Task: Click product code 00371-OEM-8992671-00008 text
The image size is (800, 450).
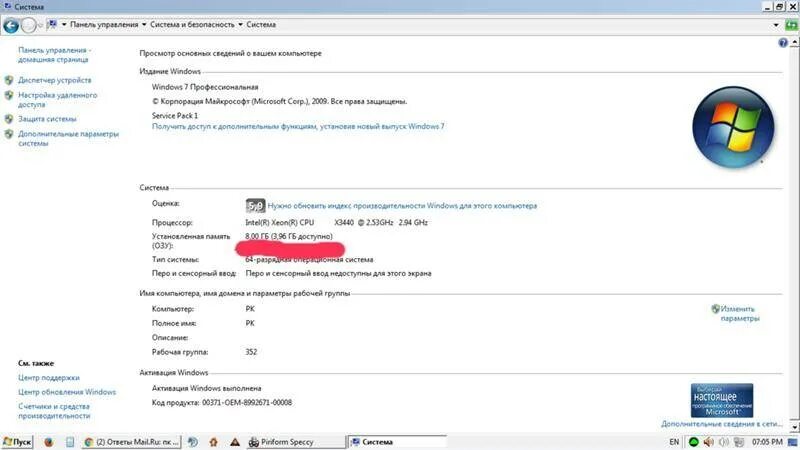Action: (x=247, y=403)
